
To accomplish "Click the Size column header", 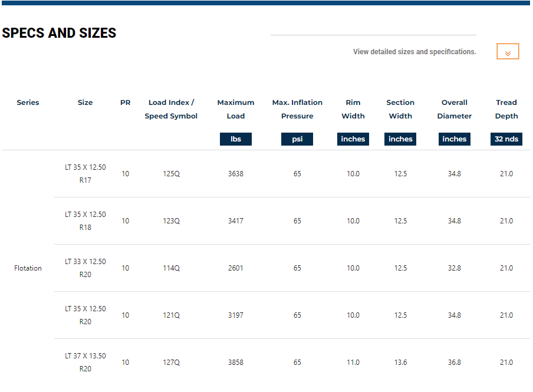I will 85,103.
